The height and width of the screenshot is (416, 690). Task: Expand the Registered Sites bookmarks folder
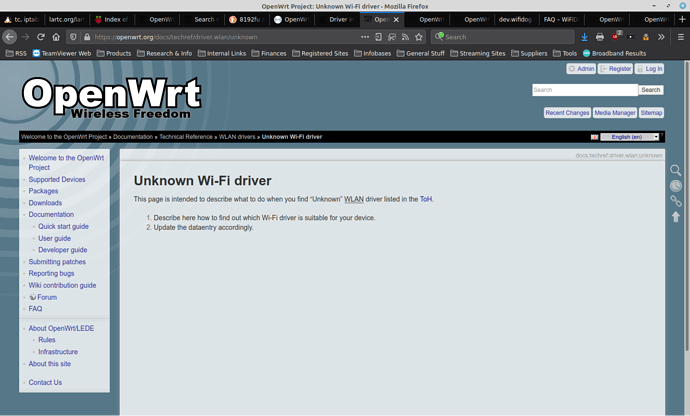[320, 53]
